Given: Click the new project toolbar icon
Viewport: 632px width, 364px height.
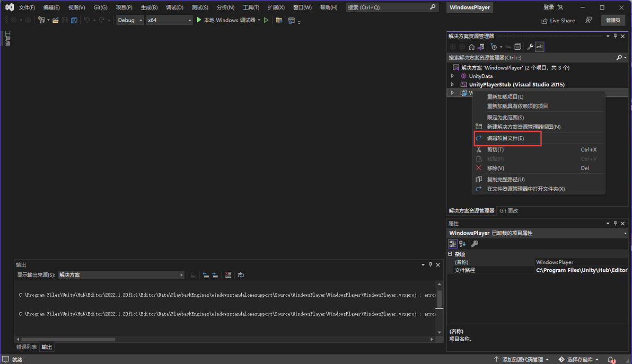Looking at the screenshot, I should pos(41,20).
